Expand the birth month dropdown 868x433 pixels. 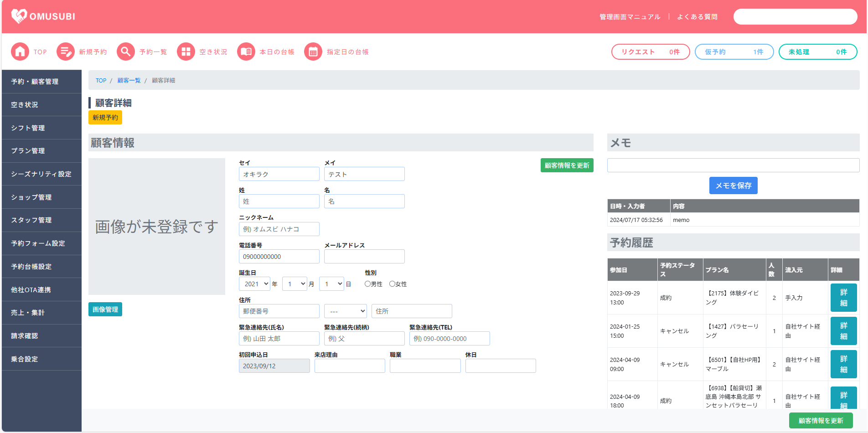tap(294, 284)
